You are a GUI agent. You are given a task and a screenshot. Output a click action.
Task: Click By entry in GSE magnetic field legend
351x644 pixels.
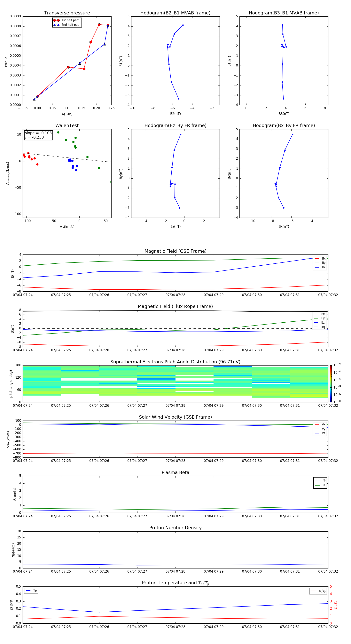[320, 263]
